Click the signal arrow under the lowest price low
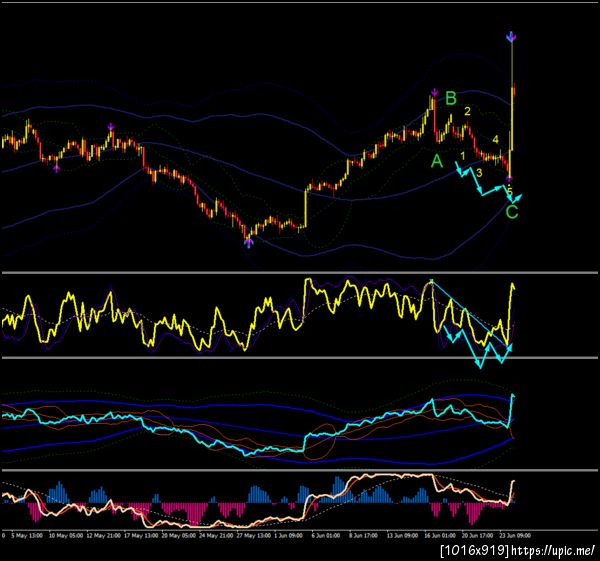 click(249, 242)
